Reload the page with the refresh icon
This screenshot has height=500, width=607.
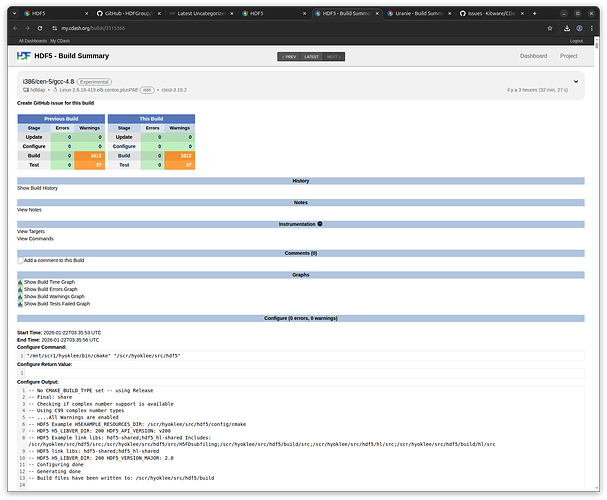[x=40, y=29]
